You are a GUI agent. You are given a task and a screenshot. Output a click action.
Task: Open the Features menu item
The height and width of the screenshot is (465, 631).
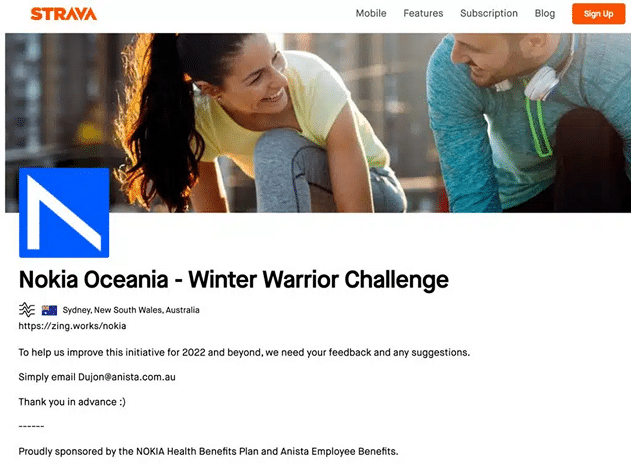[x=423, y=13]
